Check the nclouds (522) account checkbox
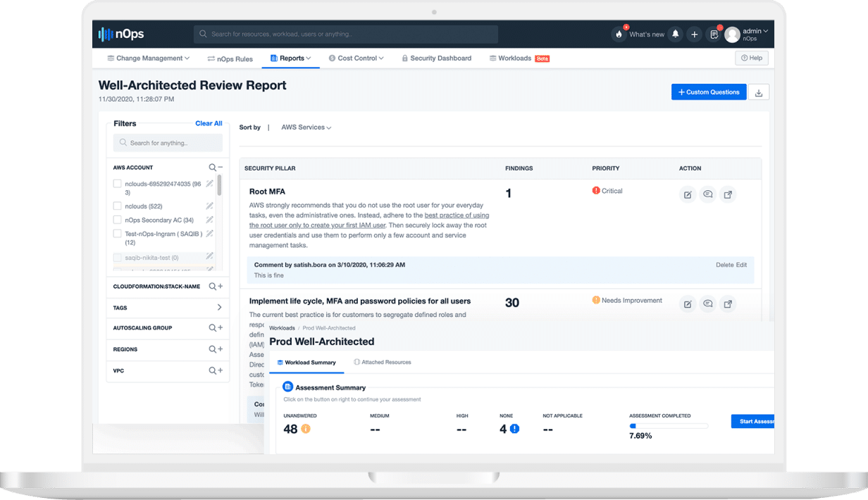 118,206
